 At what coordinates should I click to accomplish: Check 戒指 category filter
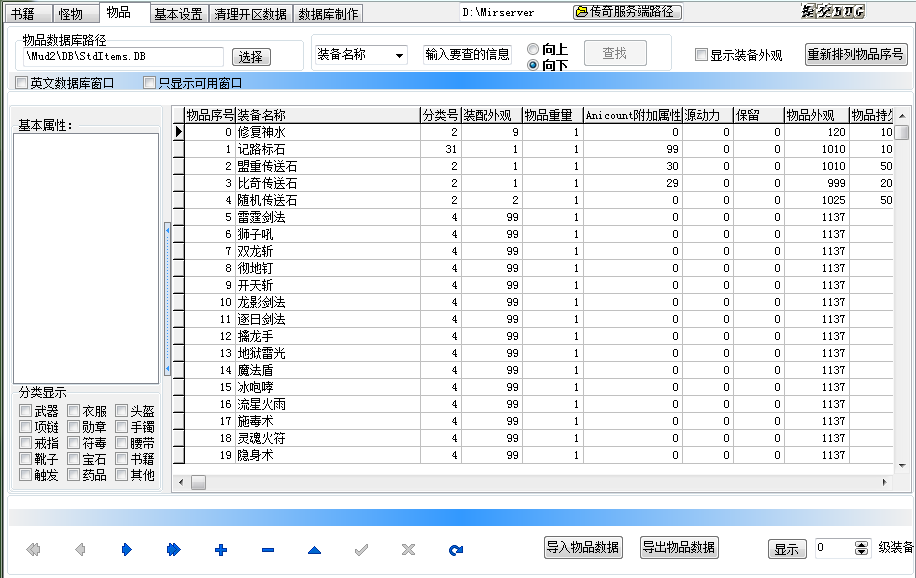pos(26,443)
